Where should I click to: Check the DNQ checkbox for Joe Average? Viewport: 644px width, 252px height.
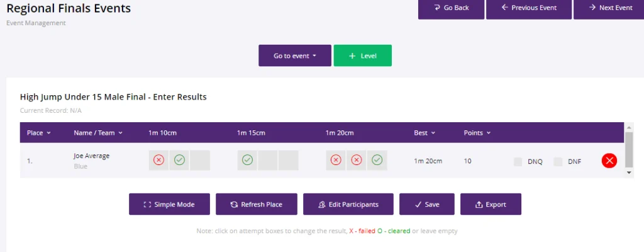click(518, 162)
